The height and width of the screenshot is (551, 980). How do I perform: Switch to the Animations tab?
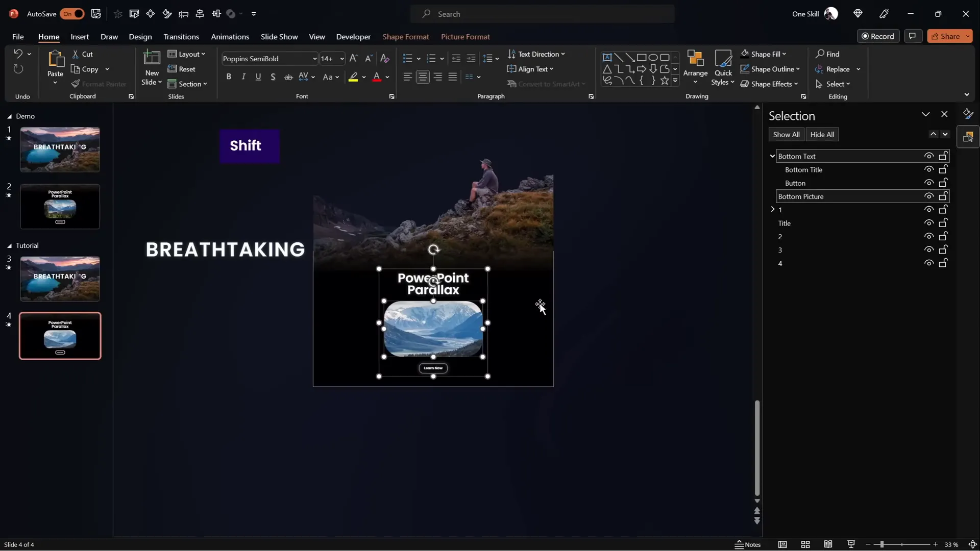click(x=230, y=37)
